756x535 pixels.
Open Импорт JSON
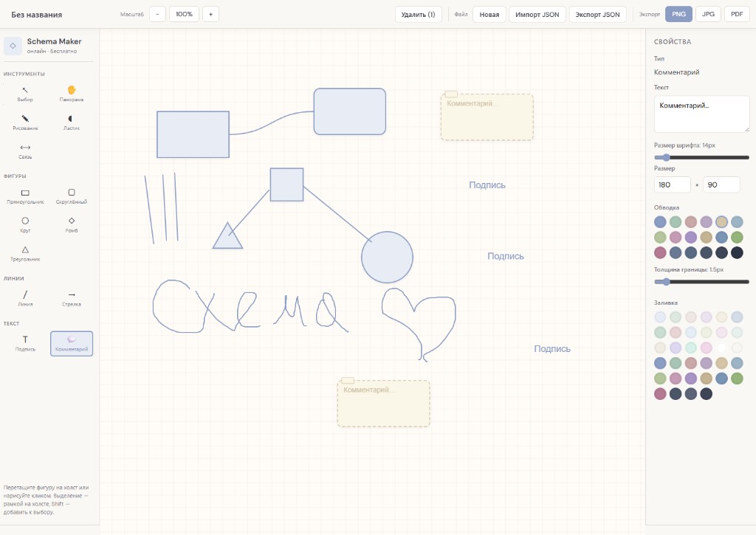pos(537,15)
